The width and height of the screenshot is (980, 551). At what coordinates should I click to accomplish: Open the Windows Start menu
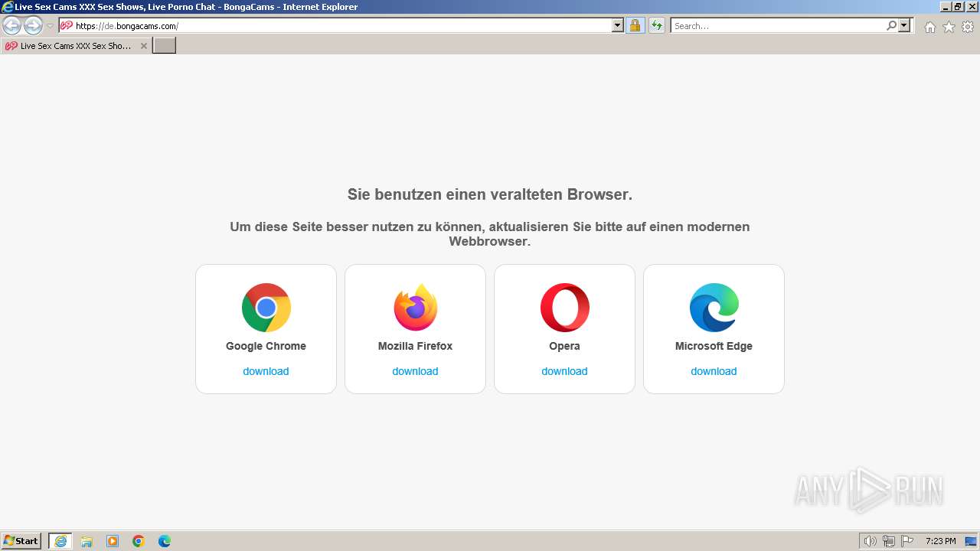(x=21, y=541)
